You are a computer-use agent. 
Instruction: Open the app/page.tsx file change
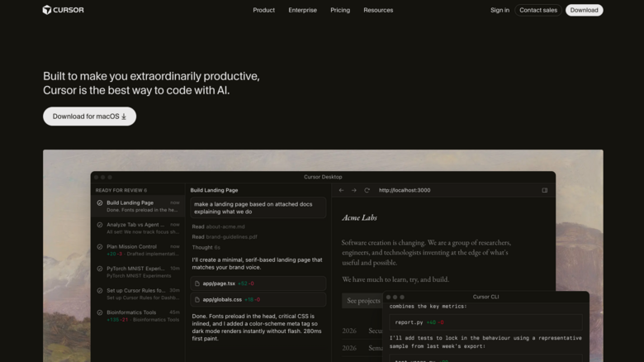pyautogui.click(x=258, y=283)
